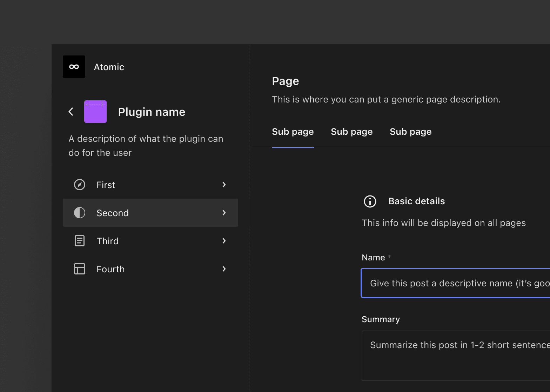Viewport: 550px width, 392px height.
Task: Click the Atomic infinity logo icon
Action: 74,67
